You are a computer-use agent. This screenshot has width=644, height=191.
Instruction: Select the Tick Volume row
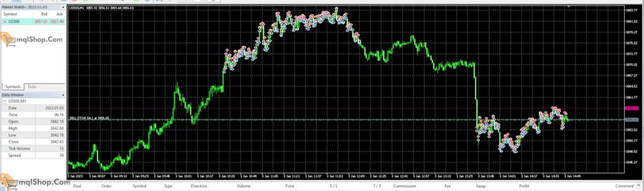tap(33, 148)
